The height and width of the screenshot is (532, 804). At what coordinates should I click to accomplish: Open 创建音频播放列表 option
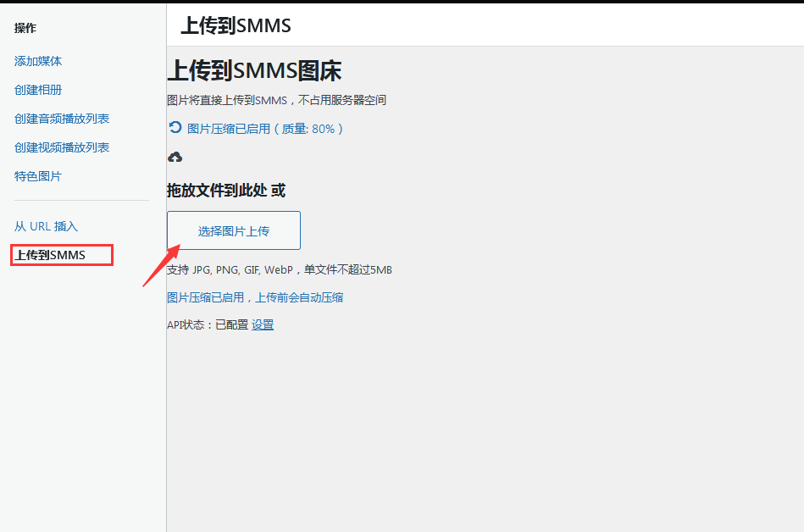tap(62, 119)
